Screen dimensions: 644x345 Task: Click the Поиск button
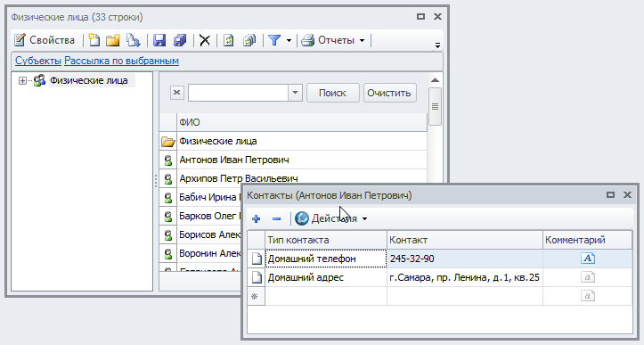(332, 93)
